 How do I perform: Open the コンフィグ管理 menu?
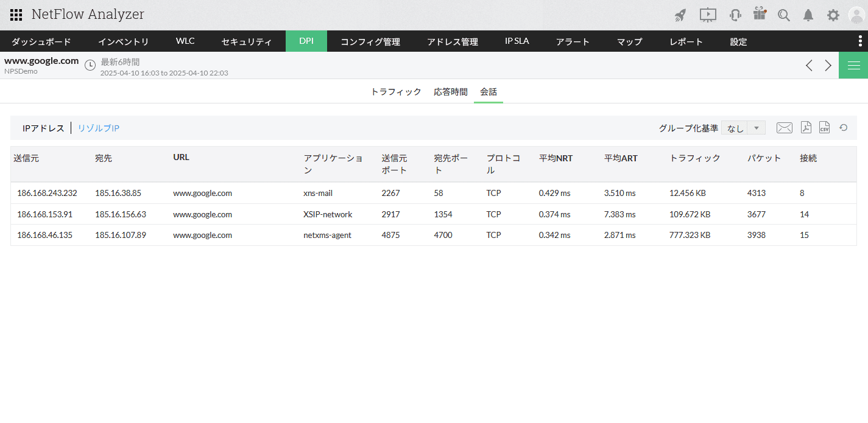370,41
